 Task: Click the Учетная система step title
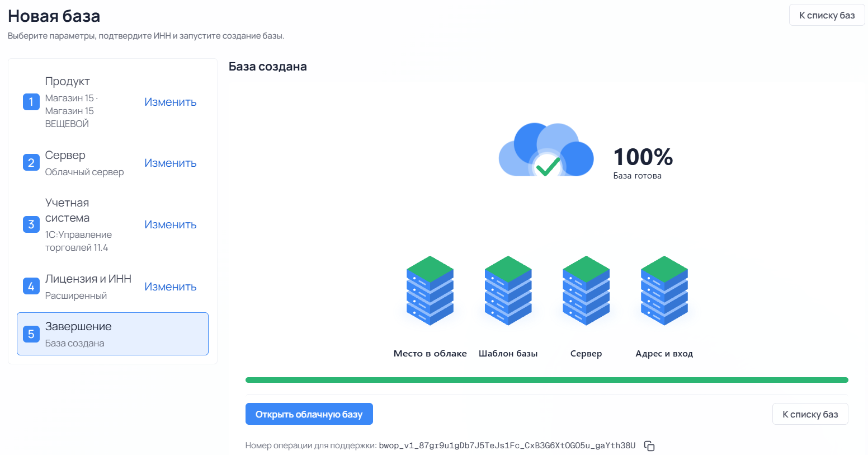coord(67,210)
